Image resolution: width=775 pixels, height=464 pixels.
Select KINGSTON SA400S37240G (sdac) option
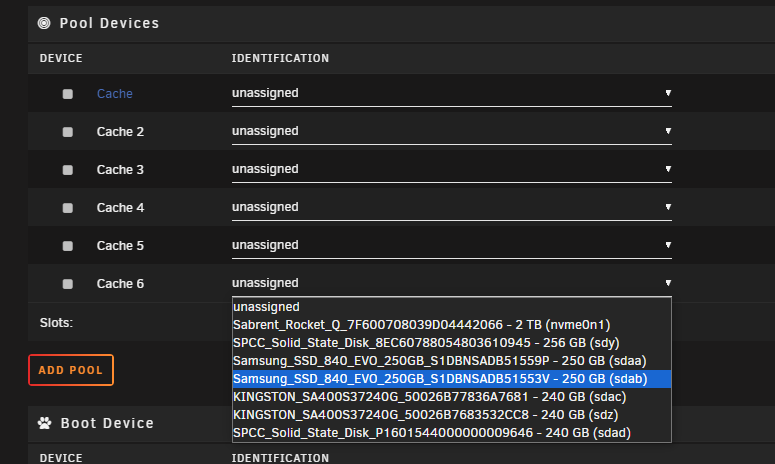(x=452, y=397)
